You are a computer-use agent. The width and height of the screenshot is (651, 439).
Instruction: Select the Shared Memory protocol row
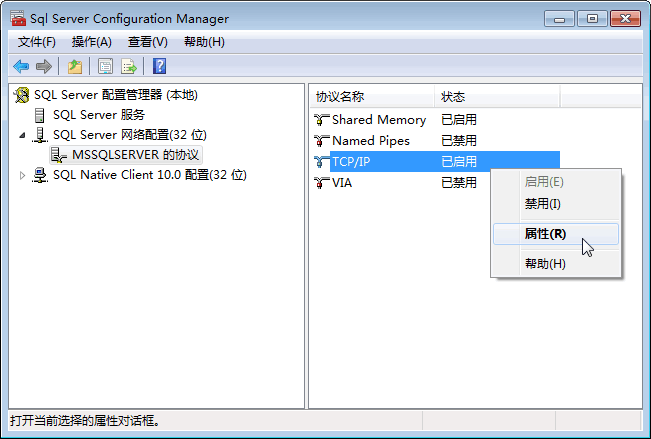[436, 120]
